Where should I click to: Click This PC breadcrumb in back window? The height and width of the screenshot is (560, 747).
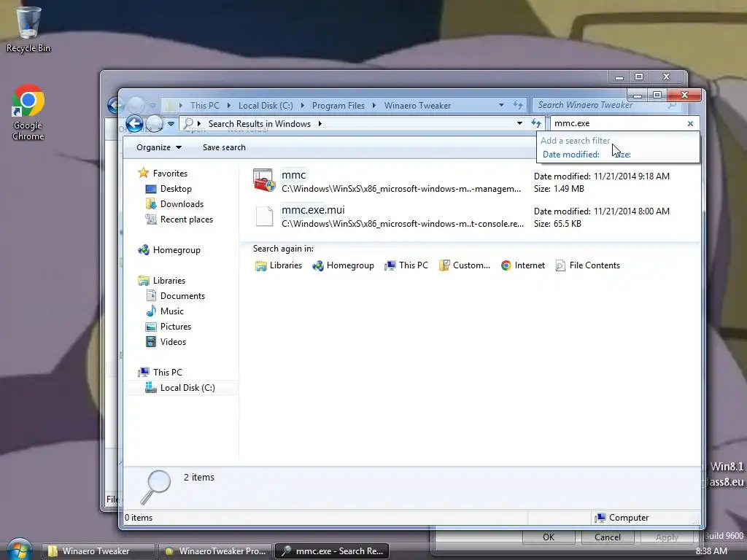(205, 106)
